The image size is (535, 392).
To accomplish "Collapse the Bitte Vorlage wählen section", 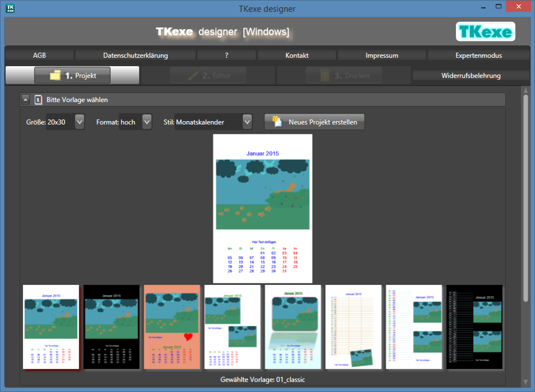I will (26, 100).
